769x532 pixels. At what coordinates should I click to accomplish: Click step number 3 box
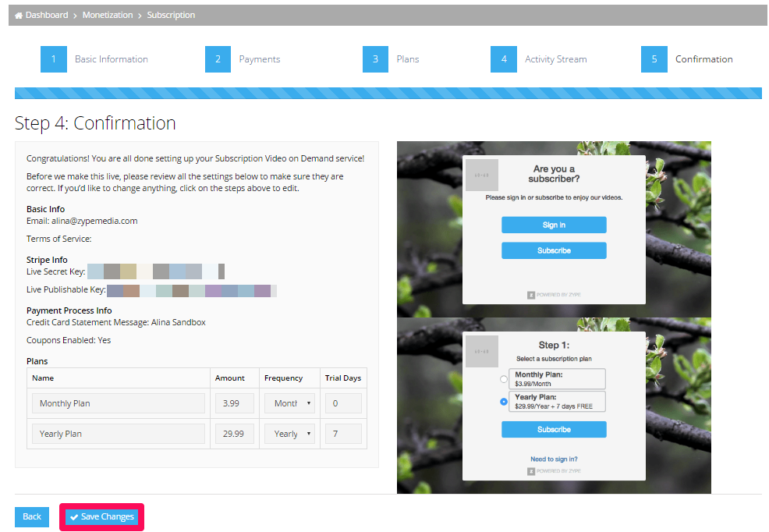[375, 59]
